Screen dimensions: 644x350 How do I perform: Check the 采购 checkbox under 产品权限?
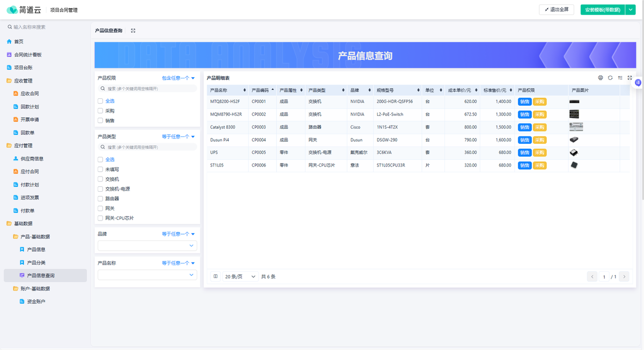(x=100, y=111)
